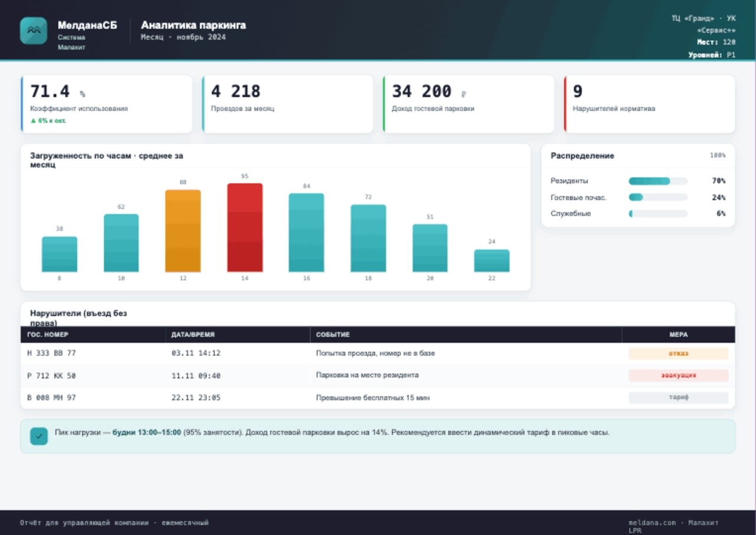756x535 pixels.
Task: Click the Доход гостевой парковки label
Action: click(433, 109)
